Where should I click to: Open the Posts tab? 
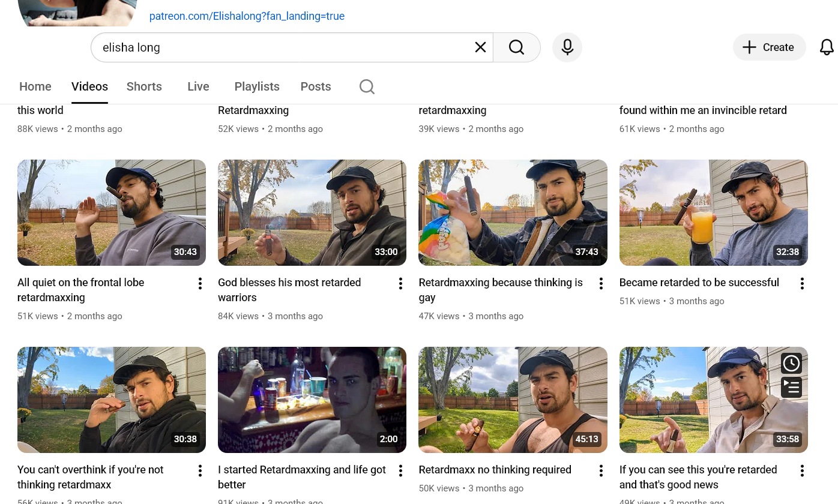point(316,86)
